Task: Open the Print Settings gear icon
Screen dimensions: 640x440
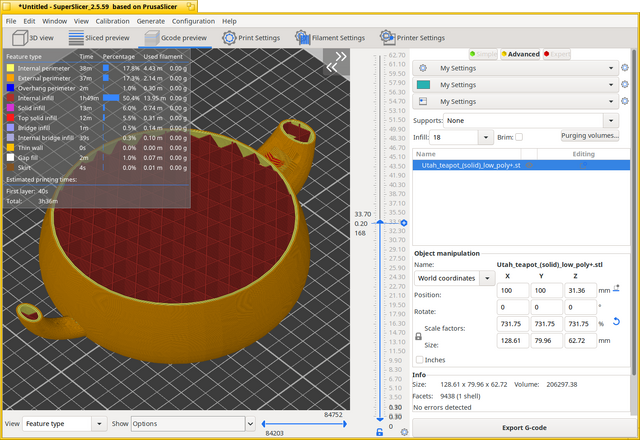Action: coord(229,38)
